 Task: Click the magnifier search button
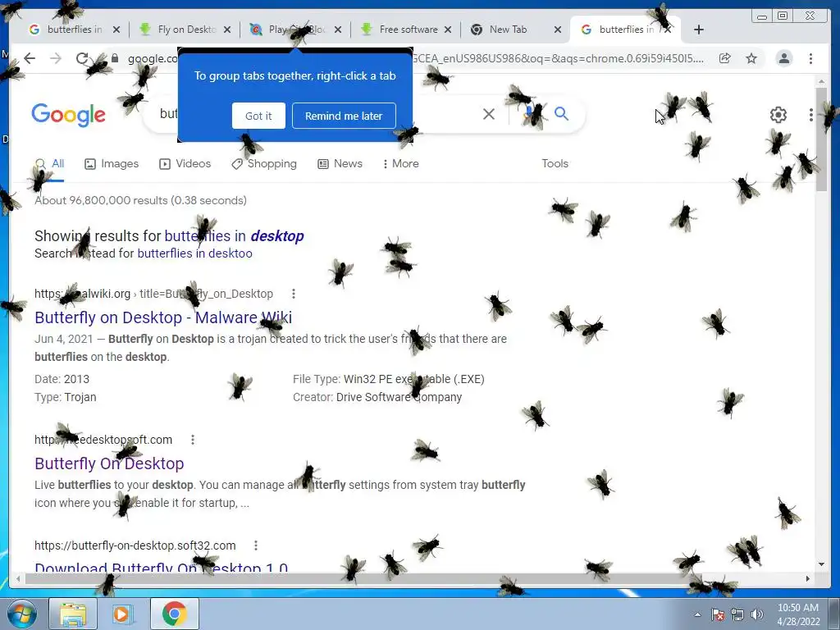click(x=561, y=113)
